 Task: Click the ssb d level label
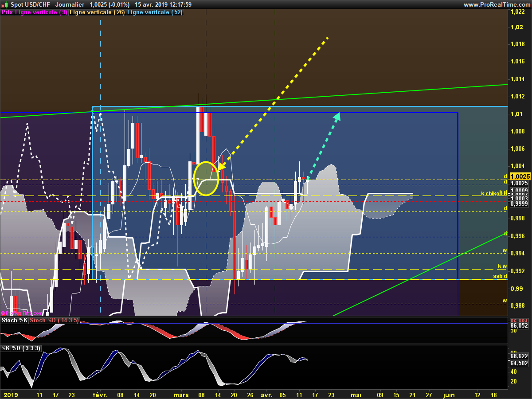[500, 276]
